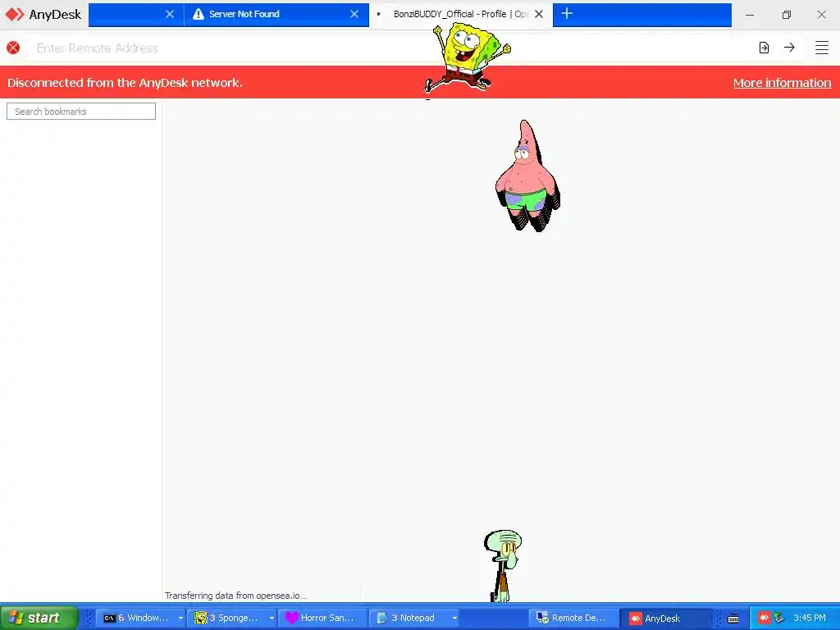Close the first blank blue tab
This screenshot has height=630, width=840.
(x=169, y=15)
